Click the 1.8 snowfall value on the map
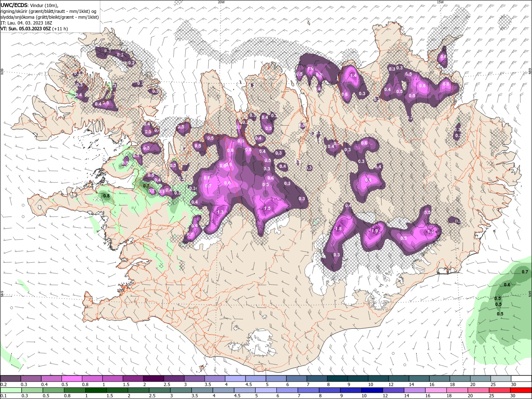The image size is (532, 399). (x=338, y=229)
